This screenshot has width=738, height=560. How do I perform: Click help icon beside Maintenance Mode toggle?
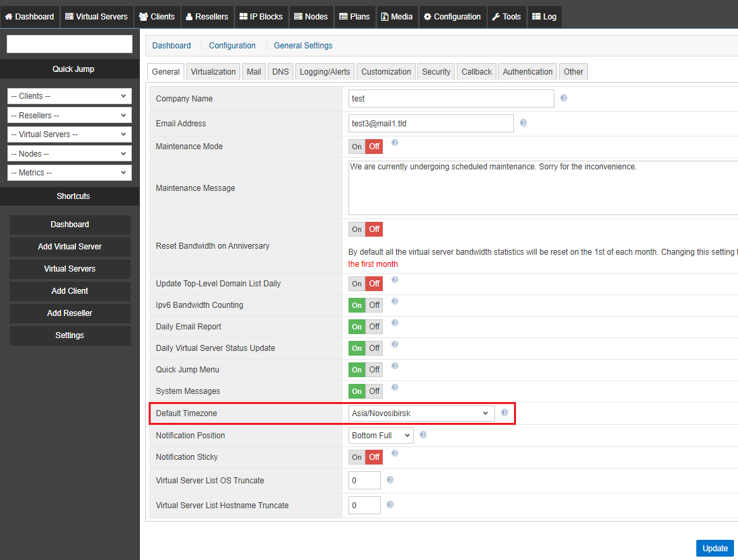(395, 143)
